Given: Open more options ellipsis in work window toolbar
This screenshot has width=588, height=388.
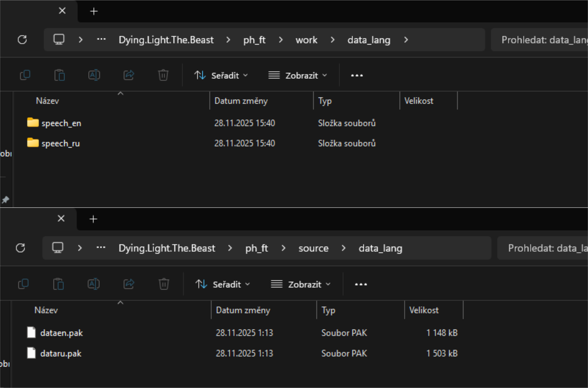Looking at the screenshot, I should coord(357,75).
